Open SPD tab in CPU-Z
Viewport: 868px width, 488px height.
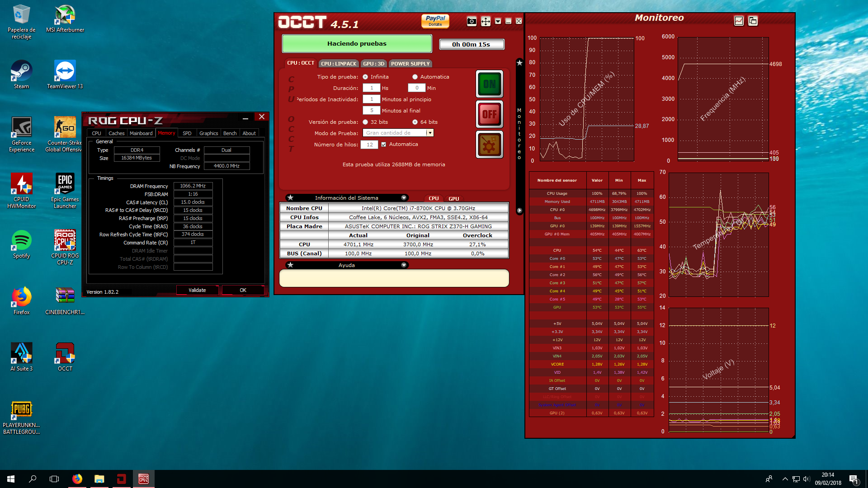click(187, 133)
